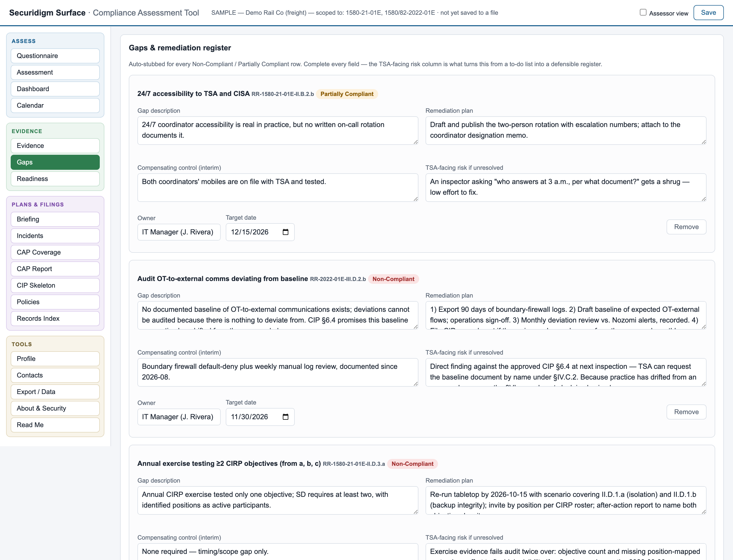The image size is (733, 560).
Task: Click requirement ID RR-1580-21-01E-II.B.2.b
Action: (283, 94)
